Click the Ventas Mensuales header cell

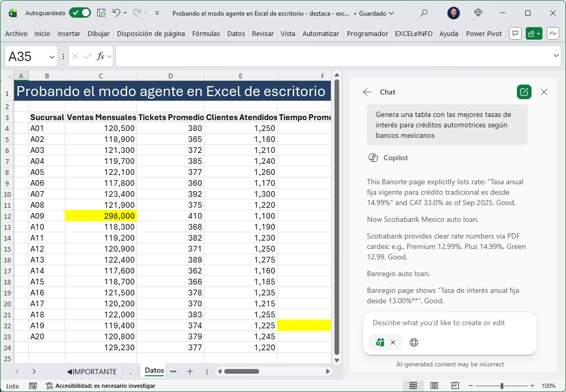[101, 117]
